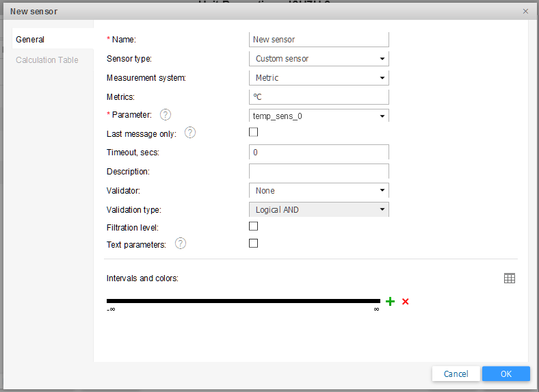The width and height of the screenshot is (539, 392).
Task: Switch to the General tab
Action: click(x=30, y=40)
